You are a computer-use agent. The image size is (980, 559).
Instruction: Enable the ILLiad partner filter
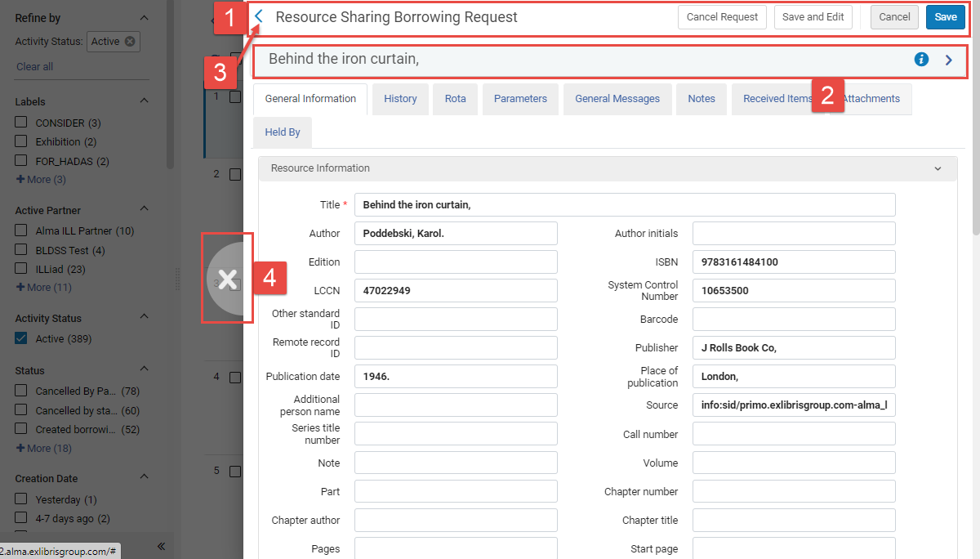click(x=21, y=269)
